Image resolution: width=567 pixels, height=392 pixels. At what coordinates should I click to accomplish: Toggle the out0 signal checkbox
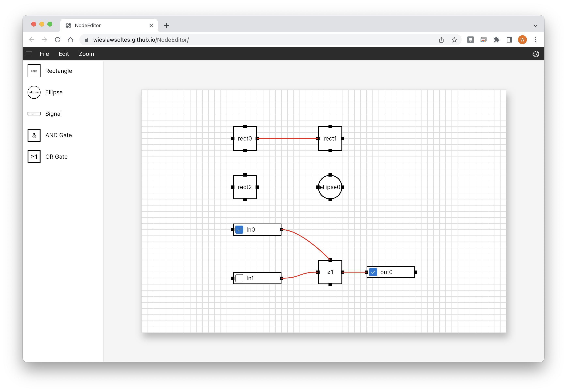373,272
